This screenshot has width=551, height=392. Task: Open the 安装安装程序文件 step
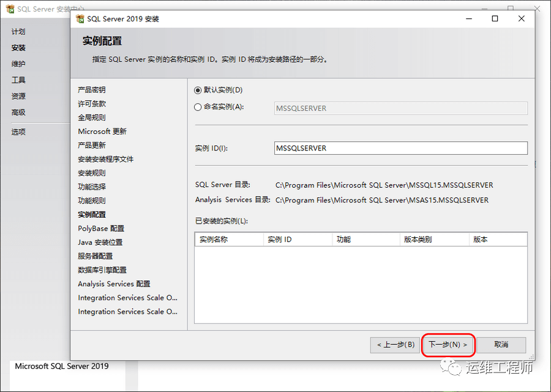coord(106,160)
